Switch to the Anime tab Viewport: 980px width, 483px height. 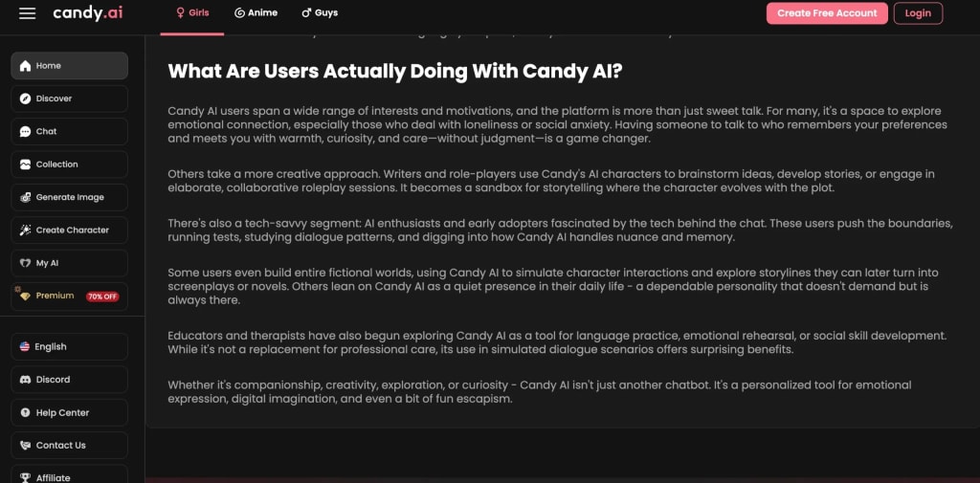pos(256,12)
